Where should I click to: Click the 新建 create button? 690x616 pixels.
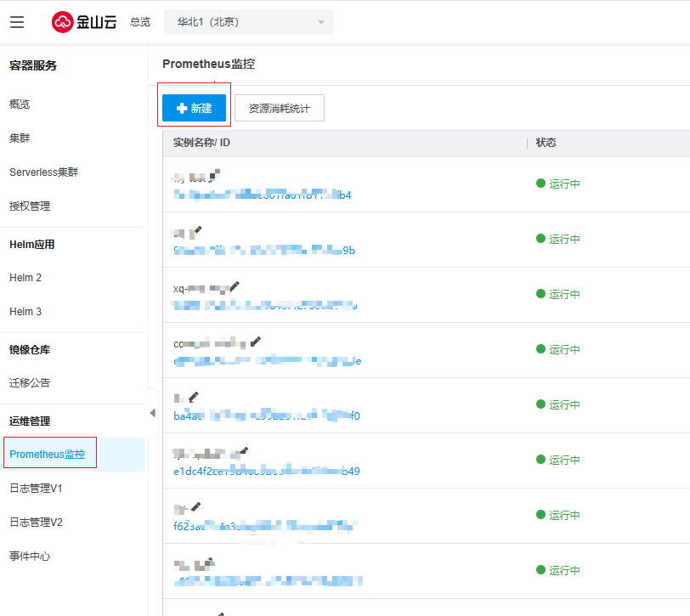194,108
